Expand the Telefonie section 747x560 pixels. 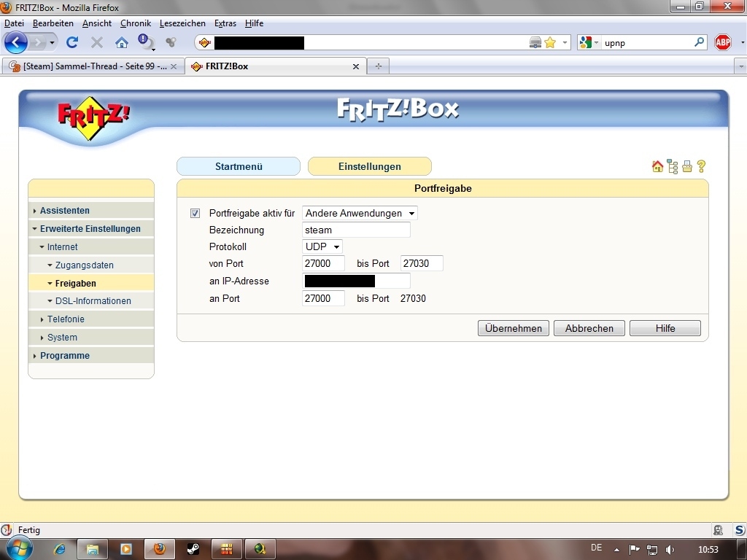pyautogui.click(x=65, y=319)
